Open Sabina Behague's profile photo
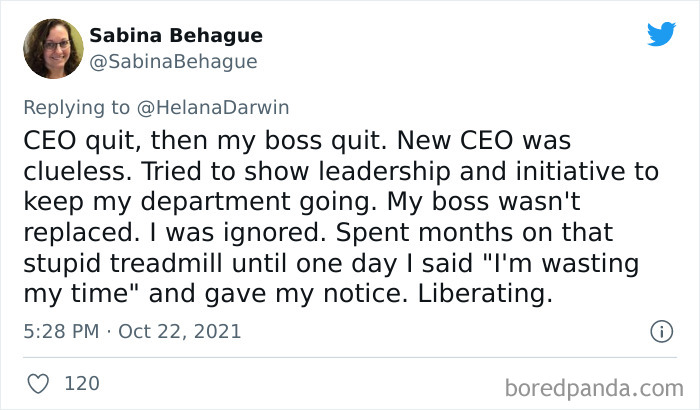Viewport: 700px width, 410px height. tap(52, 48)
